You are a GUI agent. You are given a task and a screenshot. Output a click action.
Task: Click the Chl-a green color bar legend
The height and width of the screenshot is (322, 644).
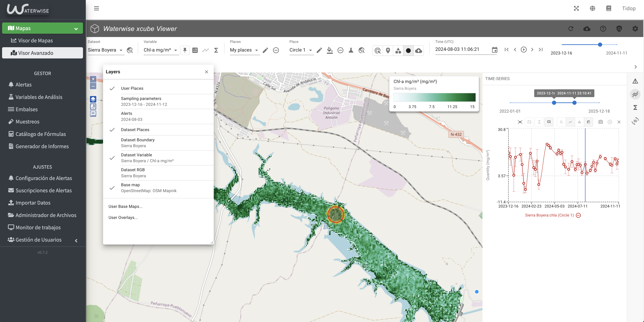435,97
